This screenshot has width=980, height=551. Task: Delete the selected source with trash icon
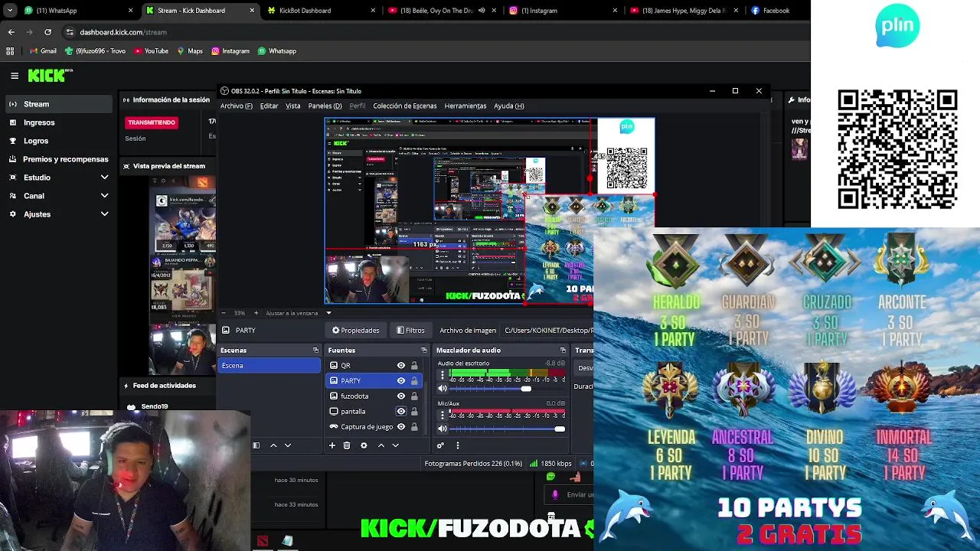click(347, 445)
